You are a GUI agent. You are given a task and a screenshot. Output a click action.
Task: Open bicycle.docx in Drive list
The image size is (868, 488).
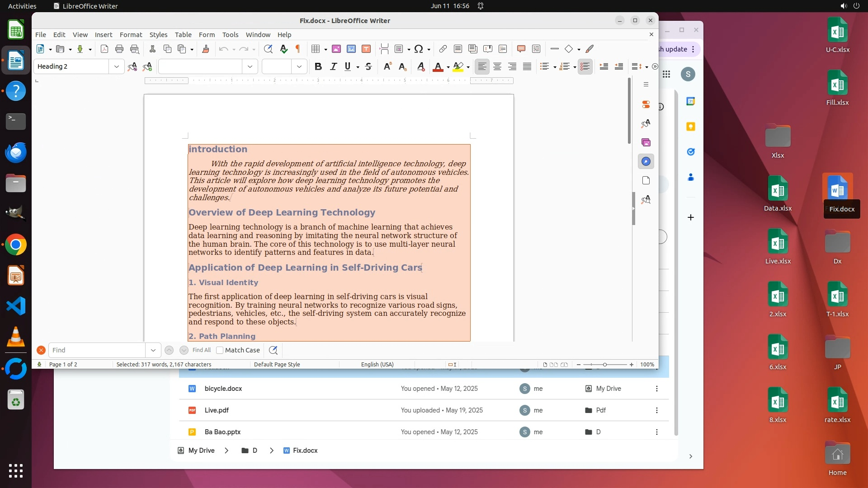coord(223,389)
